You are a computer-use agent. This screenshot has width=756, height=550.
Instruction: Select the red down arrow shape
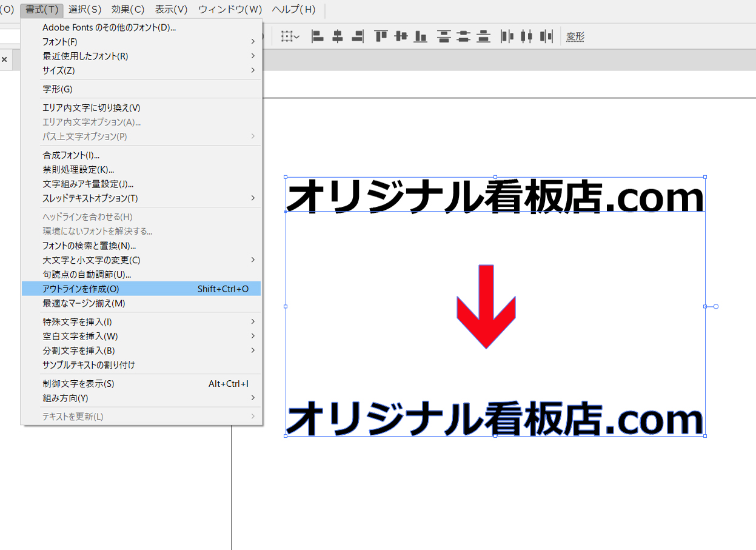click(x=486, y=306)
